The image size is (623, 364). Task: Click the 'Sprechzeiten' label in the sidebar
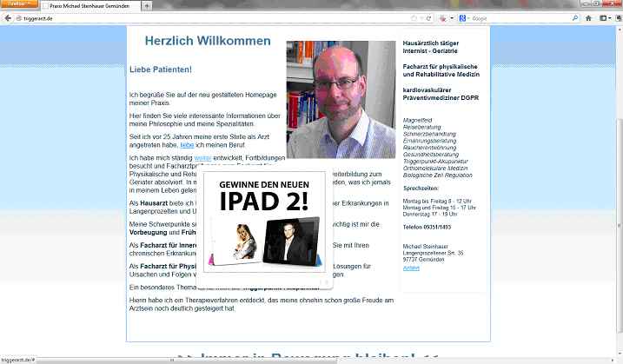421,189
